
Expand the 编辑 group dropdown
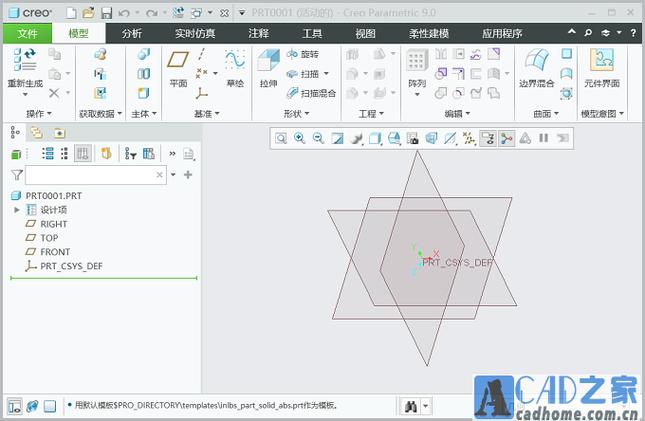[x=457, y=114]
